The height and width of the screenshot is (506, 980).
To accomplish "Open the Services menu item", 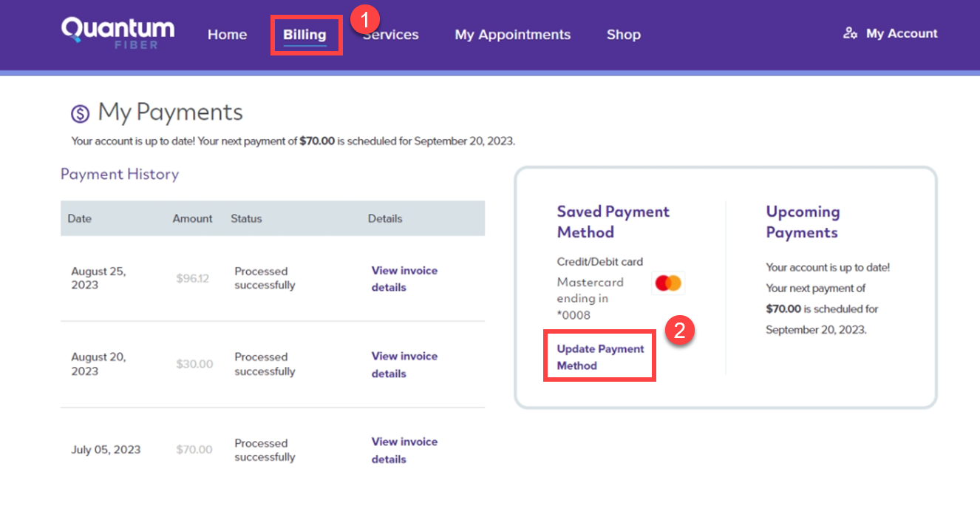I will 390,34.
